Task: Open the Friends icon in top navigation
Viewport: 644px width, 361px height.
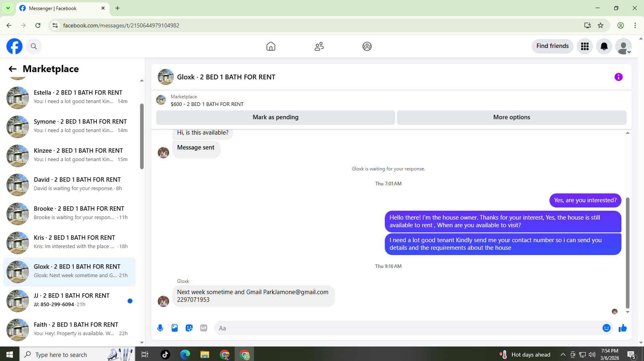Action: point(319,46)
